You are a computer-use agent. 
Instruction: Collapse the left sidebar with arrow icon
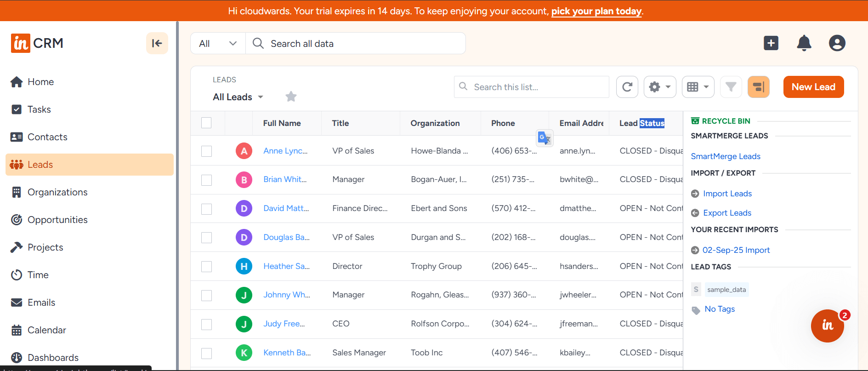click(x=157, y=43)
